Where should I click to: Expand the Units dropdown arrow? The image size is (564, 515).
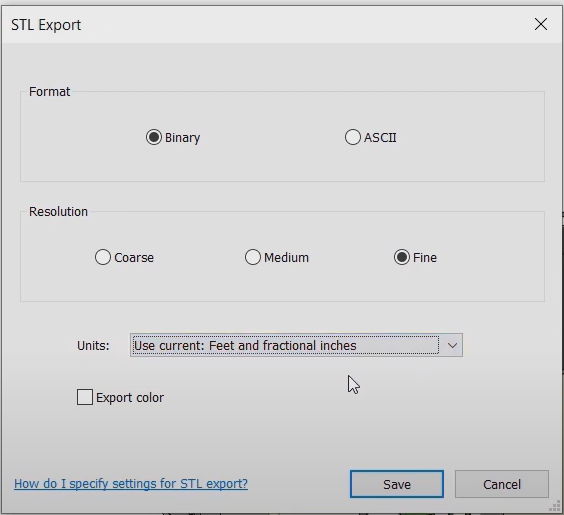[452, 345]
